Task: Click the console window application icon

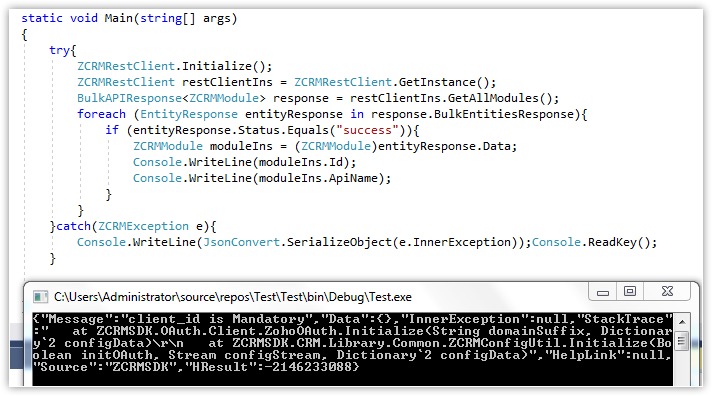Action: tap(40, 297)
